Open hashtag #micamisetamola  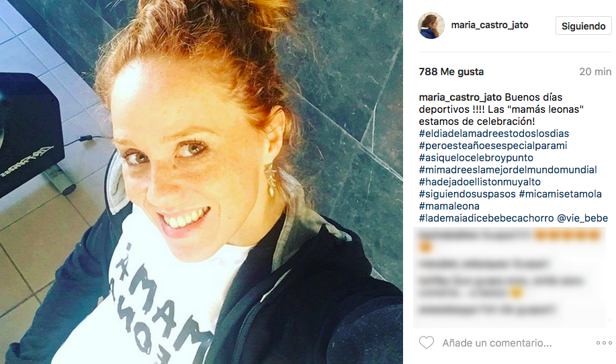pyautogui.click(x=560, y=194)
